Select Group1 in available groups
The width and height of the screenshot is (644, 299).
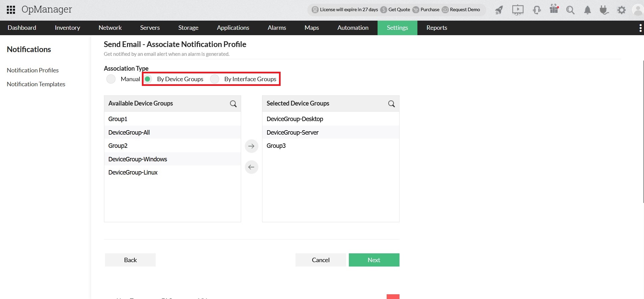pos(173,119)
